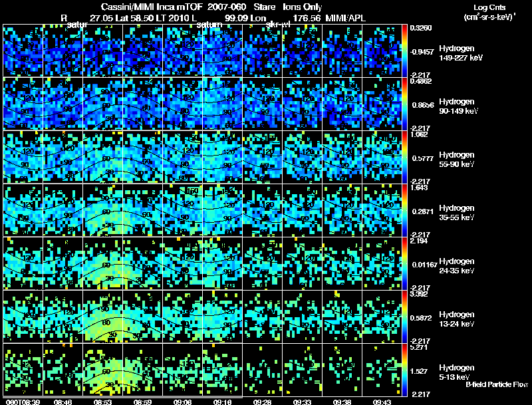Image resolution: width=532 pixels, height=405 pixels.
Task: Click the 5.271 color scale value
Action: tap(419, 347)
